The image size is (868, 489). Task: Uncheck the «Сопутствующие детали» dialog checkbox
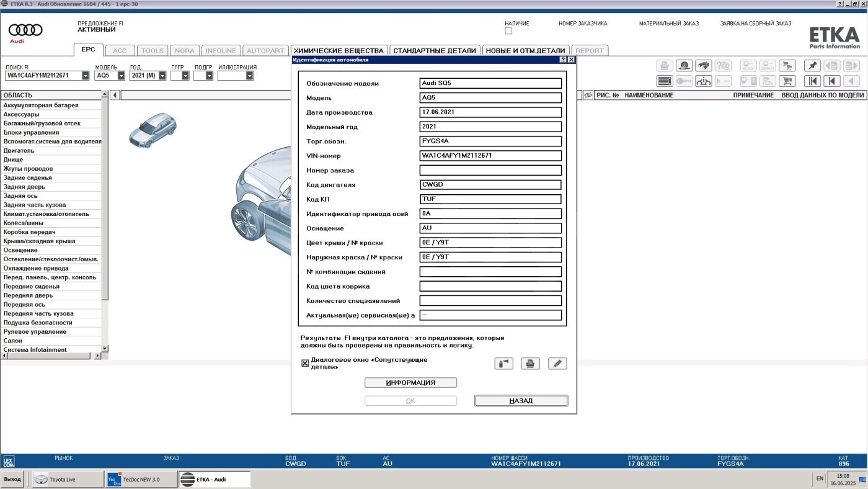click(305, 364)
